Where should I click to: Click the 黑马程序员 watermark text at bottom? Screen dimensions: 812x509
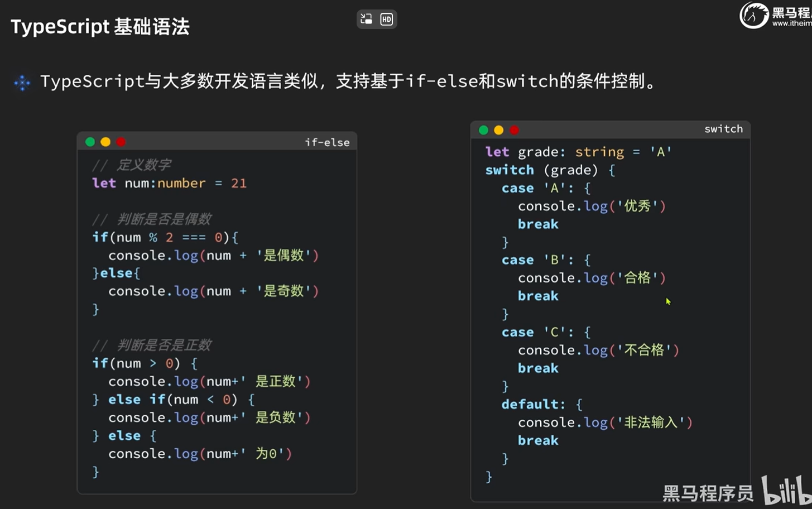tap(708, 493)
